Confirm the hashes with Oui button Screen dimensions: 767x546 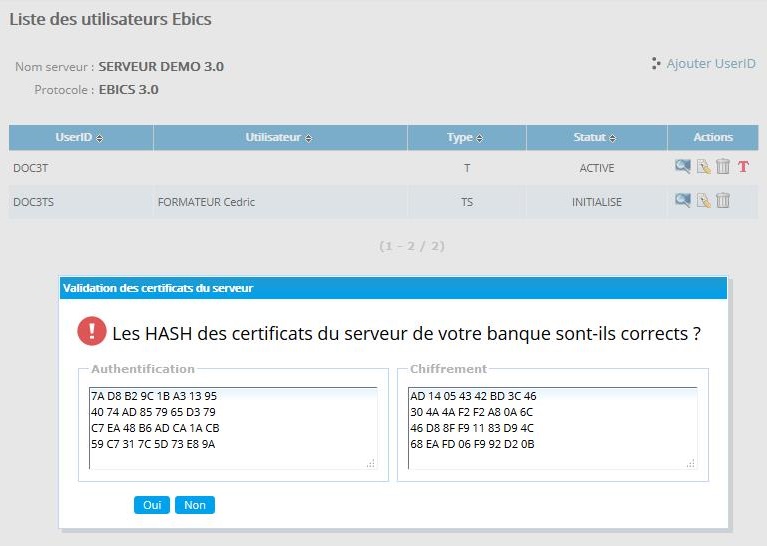coord(152,505)
